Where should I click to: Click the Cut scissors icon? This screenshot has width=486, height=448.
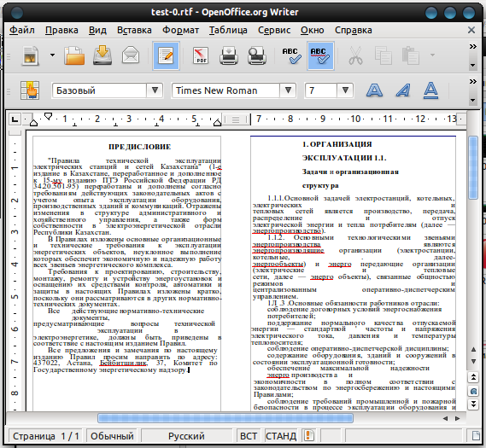pyautogui.click(x=355, y=55)
